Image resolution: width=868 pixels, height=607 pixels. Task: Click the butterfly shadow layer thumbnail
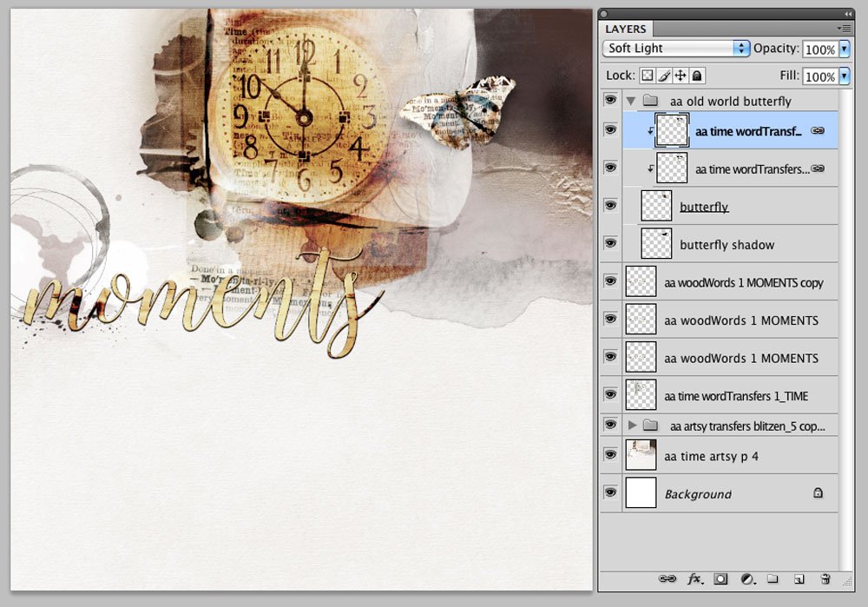(x=656, y=243)
